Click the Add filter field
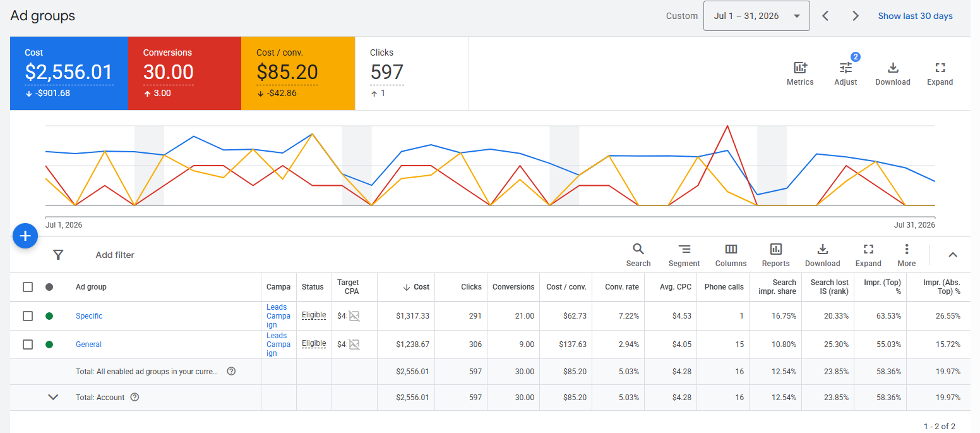980x433 pixels. tap(115, 255)
